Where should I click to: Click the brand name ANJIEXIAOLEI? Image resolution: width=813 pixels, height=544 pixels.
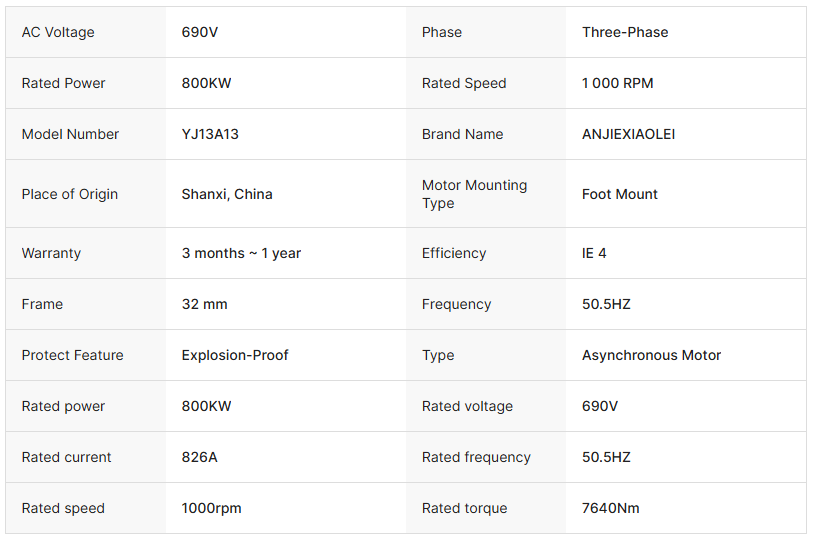pos(628,134)
